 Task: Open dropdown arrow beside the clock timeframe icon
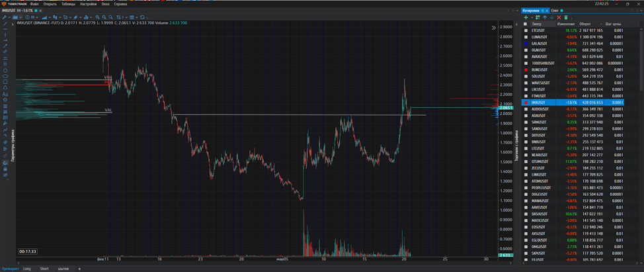37,18
